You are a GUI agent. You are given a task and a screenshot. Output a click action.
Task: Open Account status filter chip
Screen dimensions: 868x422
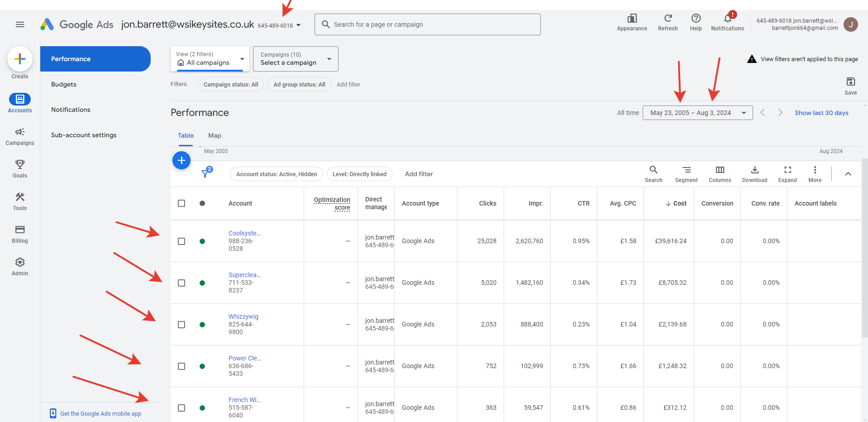pos(277,174)
